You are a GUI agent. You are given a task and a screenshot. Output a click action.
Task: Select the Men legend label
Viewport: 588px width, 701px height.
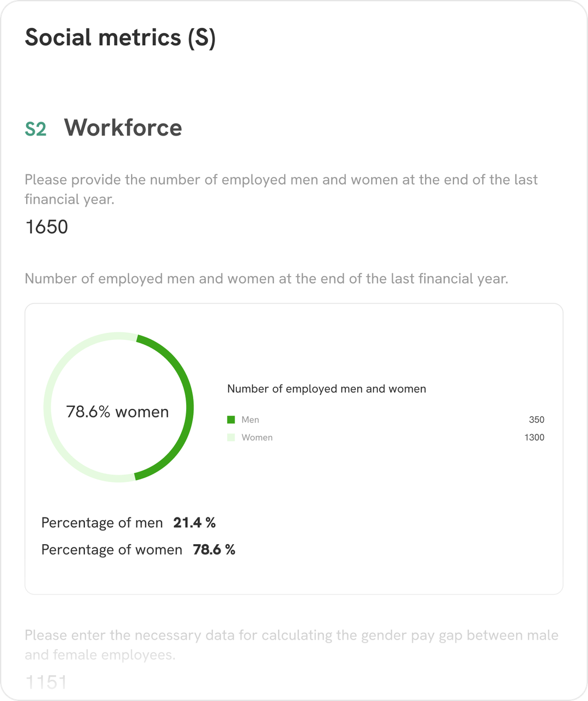(250, 419)
